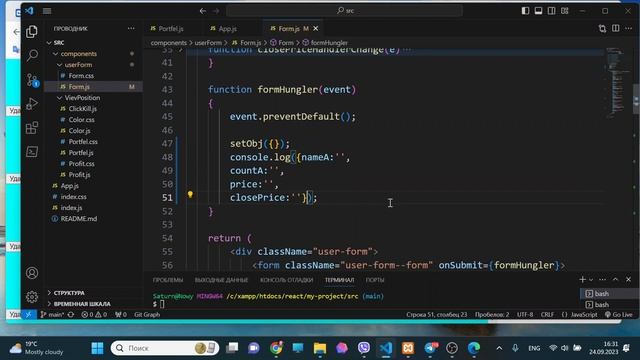Switch to the App.js editor tab
This screenshot has width=640, height=360.
224,29
